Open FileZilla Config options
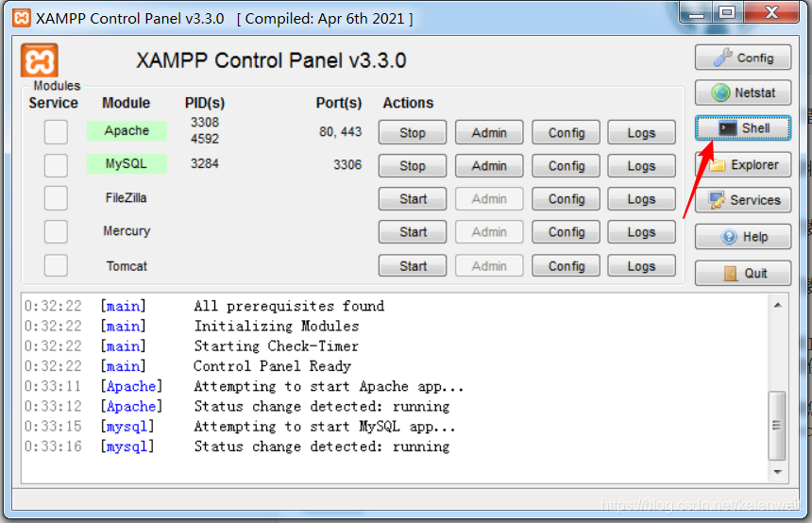812x523 pixels. (566, 199)
